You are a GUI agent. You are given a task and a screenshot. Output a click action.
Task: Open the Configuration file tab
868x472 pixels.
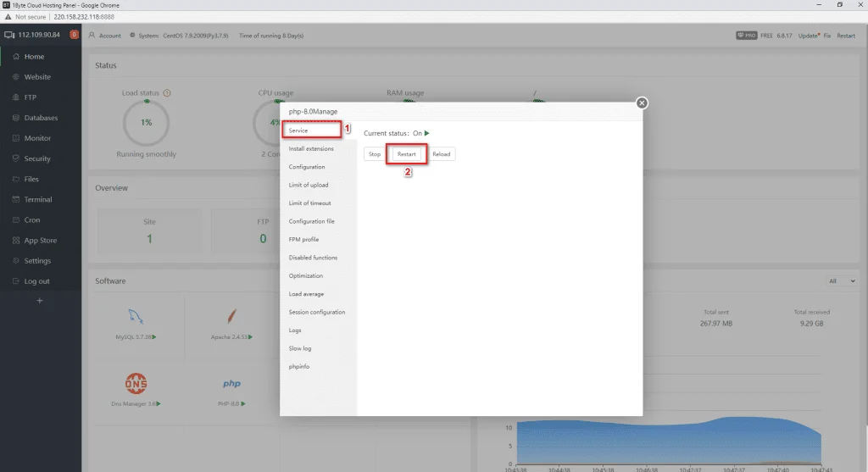click(312, 221)
